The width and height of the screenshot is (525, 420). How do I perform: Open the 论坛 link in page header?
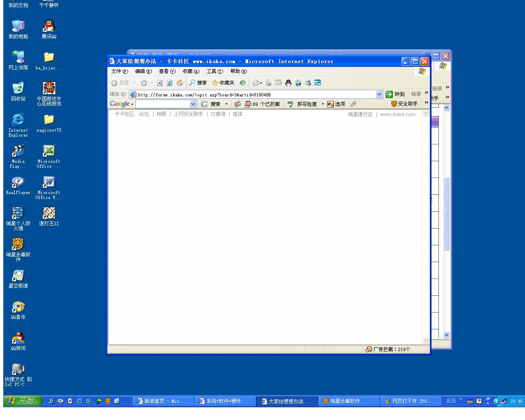[x=144, y=114]
